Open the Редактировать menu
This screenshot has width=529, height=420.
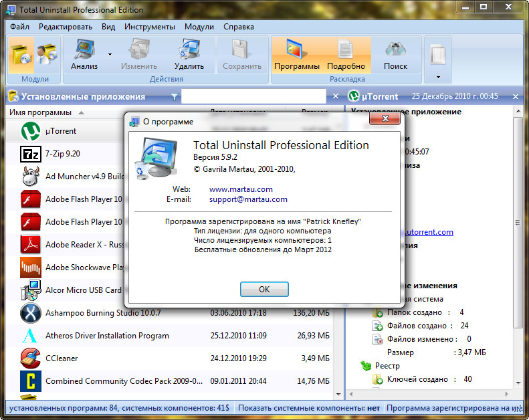point(66,27)
